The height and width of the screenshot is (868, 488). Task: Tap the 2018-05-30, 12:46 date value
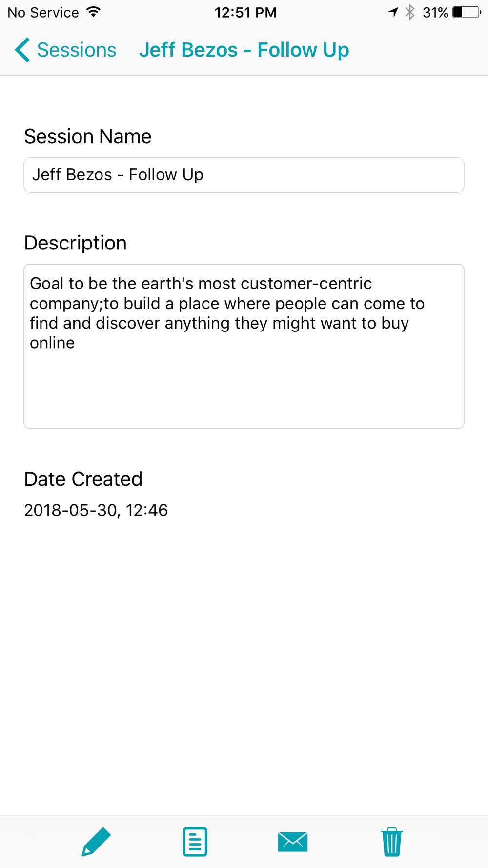point(96,510)
